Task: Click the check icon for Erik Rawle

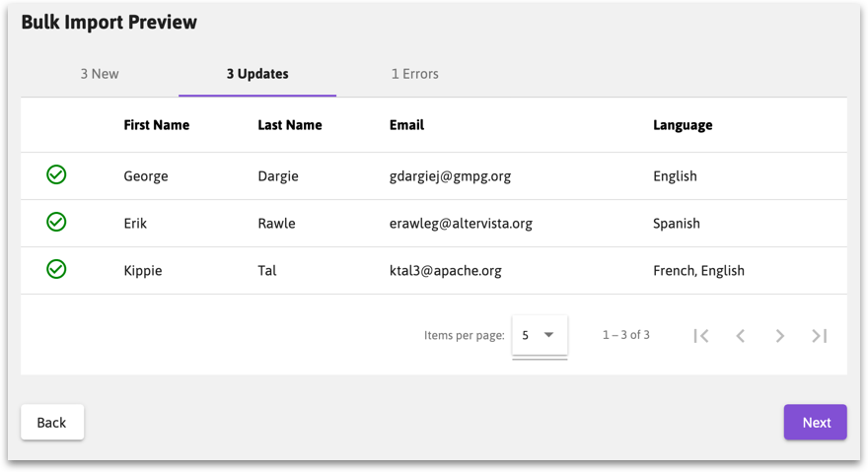Action: pos(56,222)
